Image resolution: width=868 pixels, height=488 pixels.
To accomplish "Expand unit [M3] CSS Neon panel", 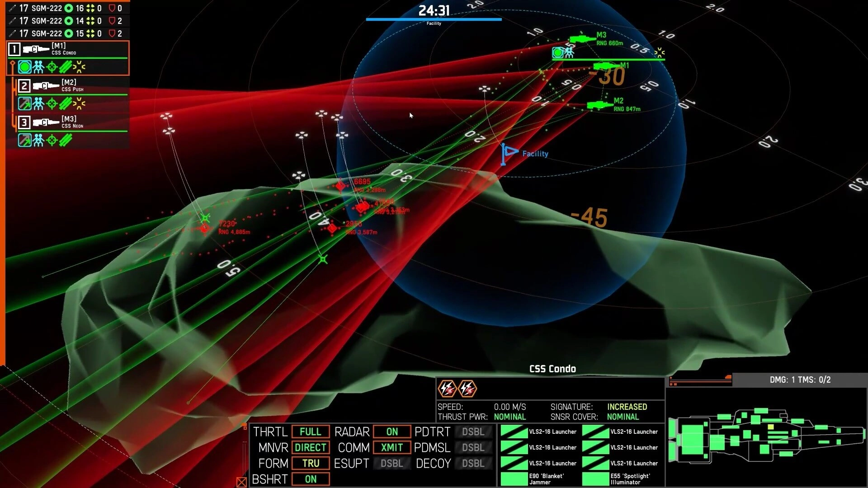I will coord(67,122).
